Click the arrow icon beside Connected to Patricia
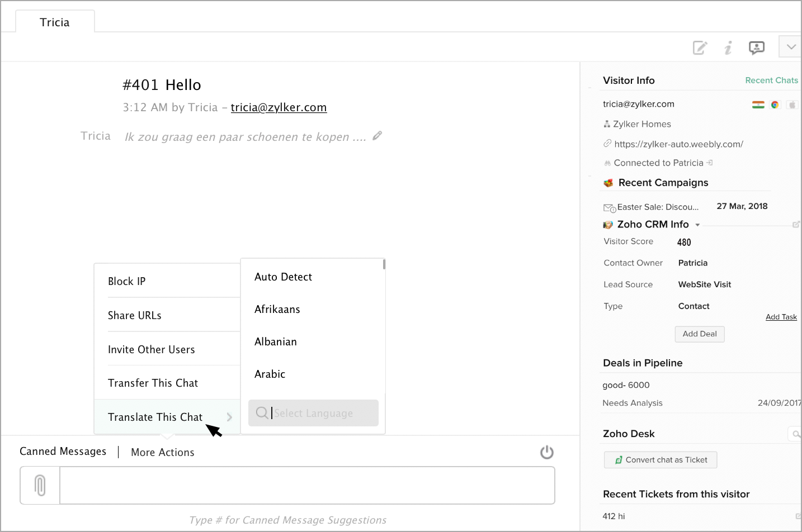 710,163
